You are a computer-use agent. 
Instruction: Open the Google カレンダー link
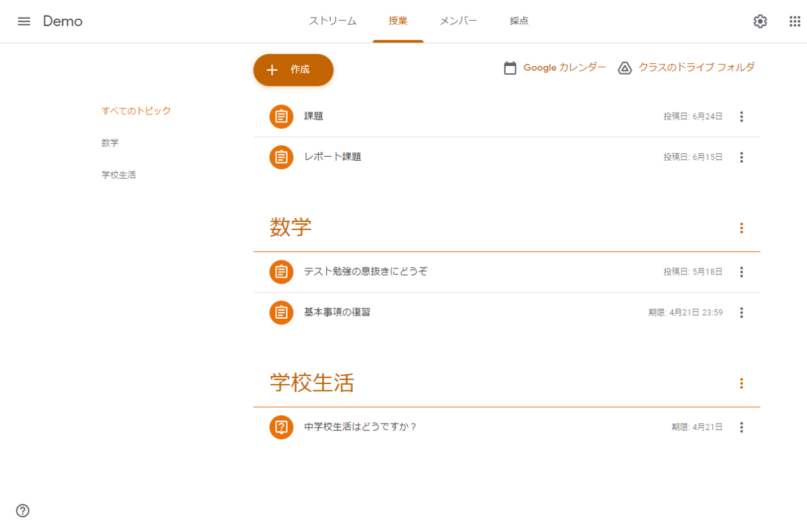click(564, 67)
